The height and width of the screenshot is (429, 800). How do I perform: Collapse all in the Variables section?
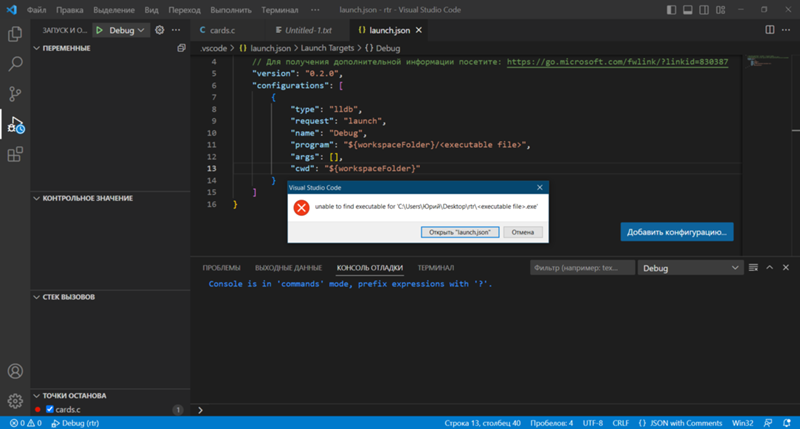[x=181, y=48]
